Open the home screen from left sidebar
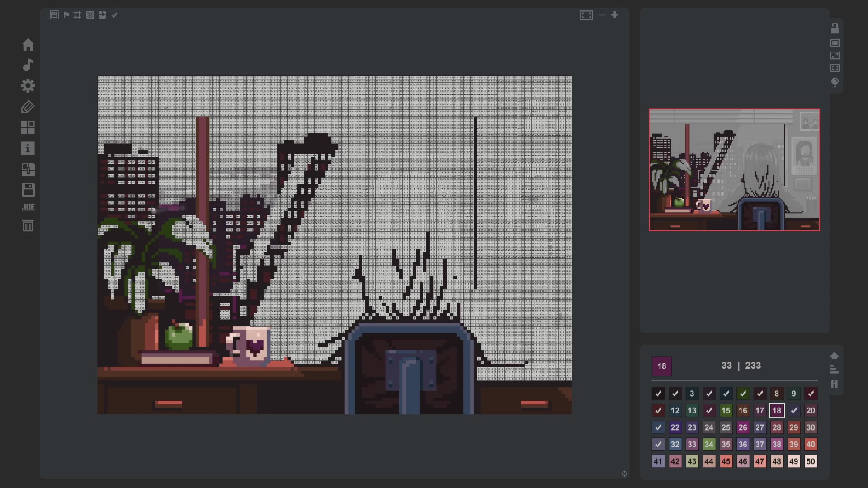Screen dimensions: 868x488 (28, 45)
